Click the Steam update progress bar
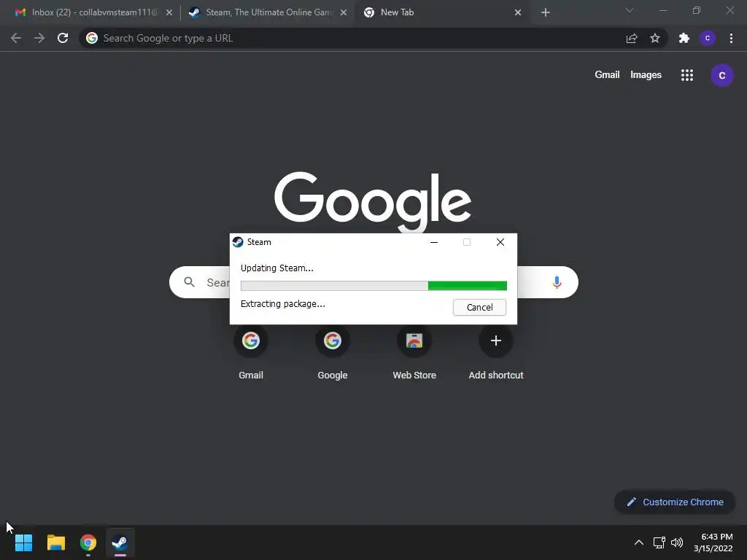Screen dimensions: 747x560 373,286
